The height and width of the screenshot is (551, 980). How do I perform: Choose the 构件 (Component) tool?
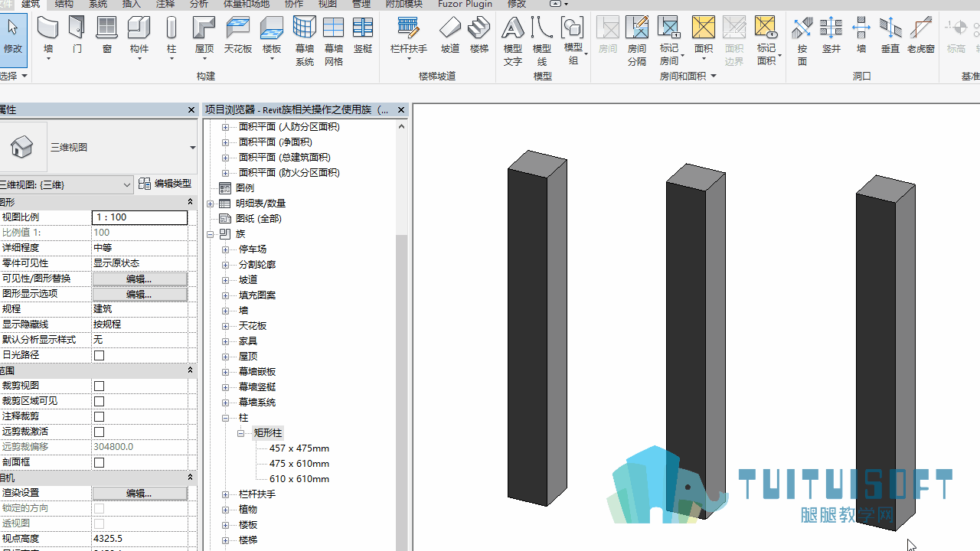(x=139, y=36)
